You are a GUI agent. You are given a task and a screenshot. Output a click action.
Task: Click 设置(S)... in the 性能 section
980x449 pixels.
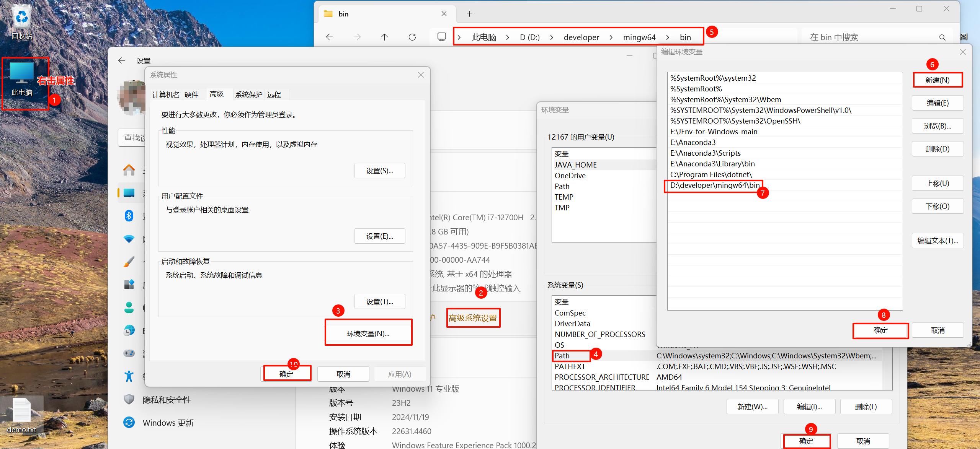click(x=380, y=171)
